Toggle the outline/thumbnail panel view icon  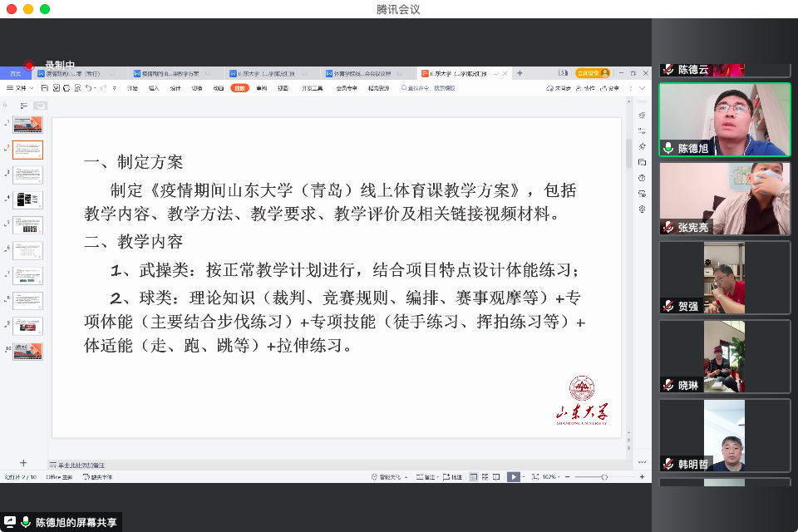[x=24, y=106]
